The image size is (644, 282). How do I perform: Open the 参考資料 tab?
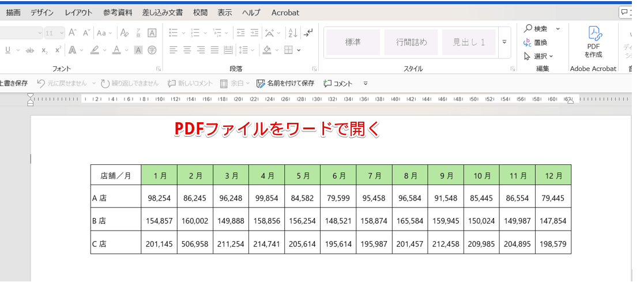[x=118, y=13]
